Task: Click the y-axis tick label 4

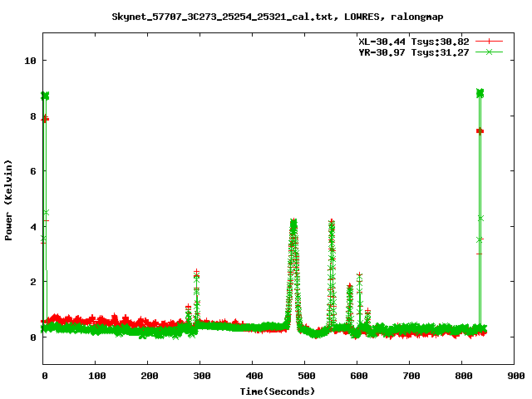Action: (33, 227)
